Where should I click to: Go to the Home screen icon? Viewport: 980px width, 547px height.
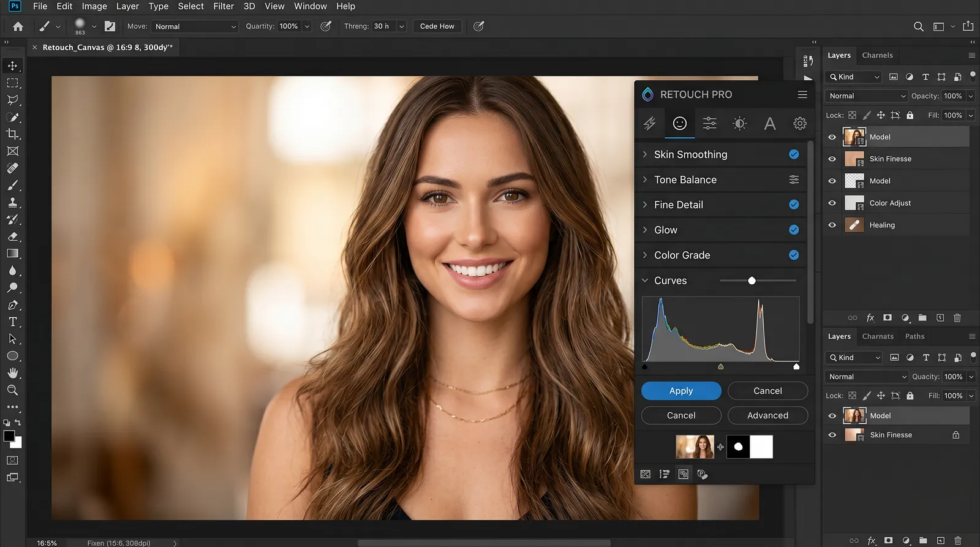coord(18,26)
